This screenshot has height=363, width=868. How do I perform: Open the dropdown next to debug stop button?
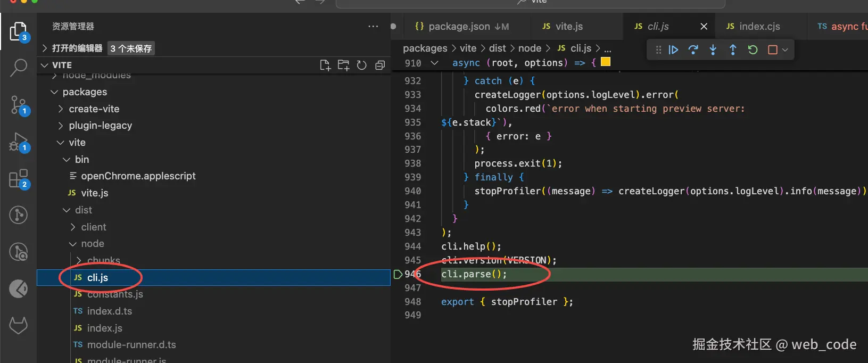[x=785, y=50]
